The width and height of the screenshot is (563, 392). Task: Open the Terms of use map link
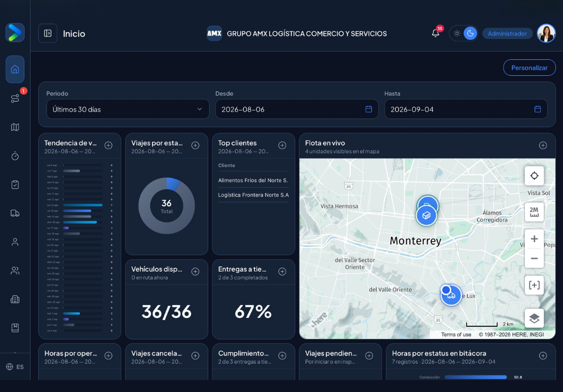coord(456,335)
